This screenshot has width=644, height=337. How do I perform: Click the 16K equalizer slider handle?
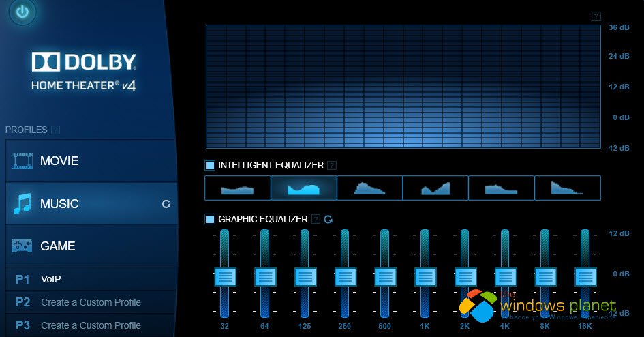(585, 276)
